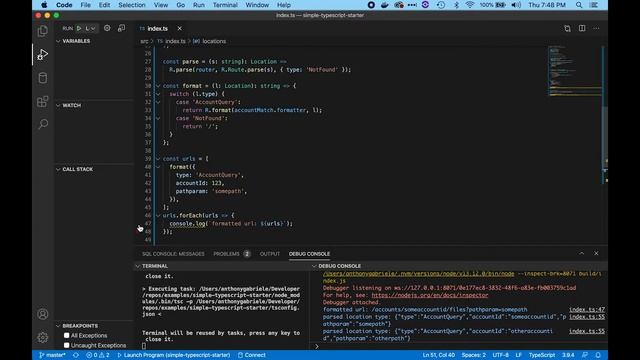Image resolution: width=640 pixels, height=360 pixels.
Task: Open the debug console icon beside the gear
Action: coord(121,28)
